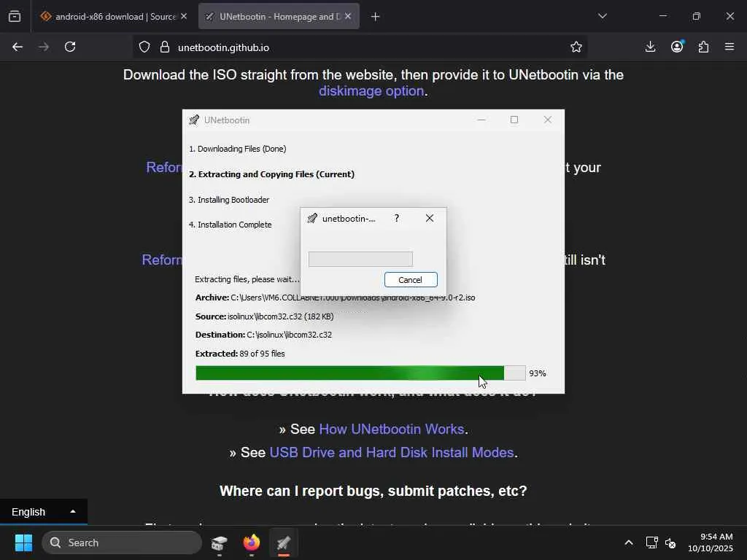Click the Destination C:\isolinux\libcom32.c32 text
The image size is (747, 560).
(x=263, y=335)
